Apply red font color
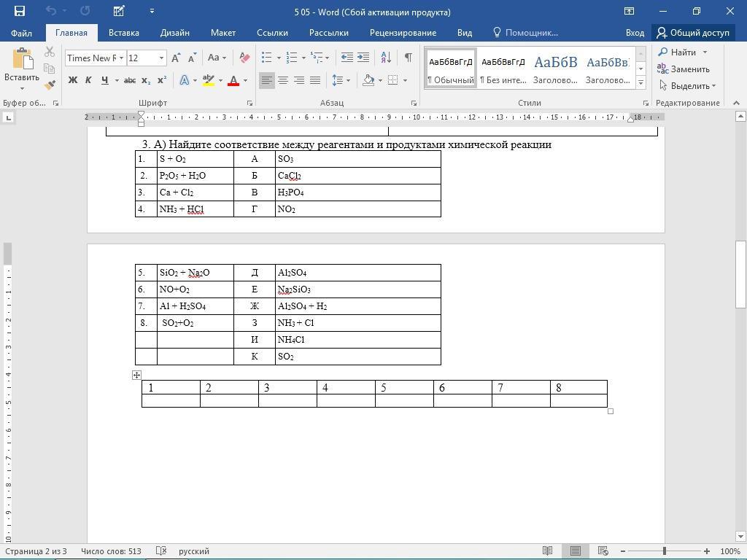 pos(233,80)
